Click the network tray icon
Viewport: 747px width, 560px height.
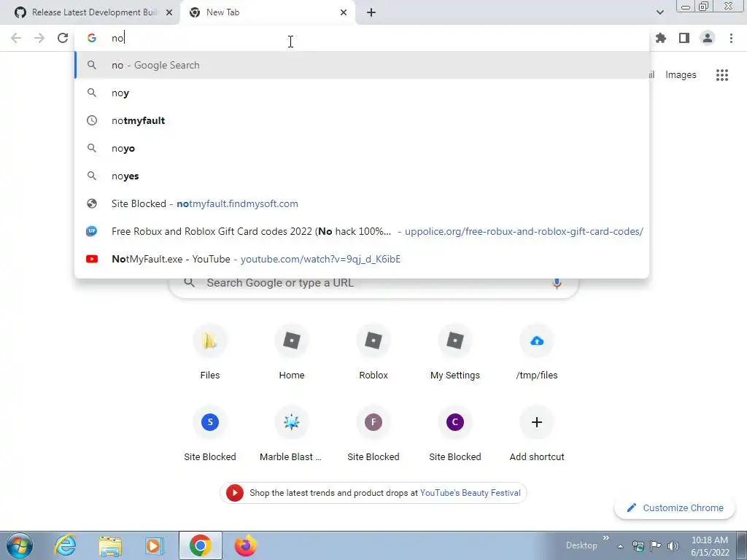(638, 546)
